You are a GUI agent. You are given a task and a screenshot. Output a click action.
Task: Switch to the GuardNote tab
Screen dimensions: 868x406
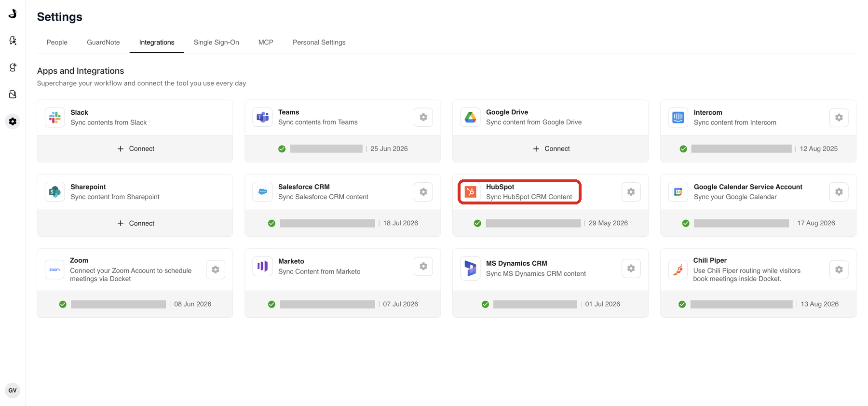point(103,42)
